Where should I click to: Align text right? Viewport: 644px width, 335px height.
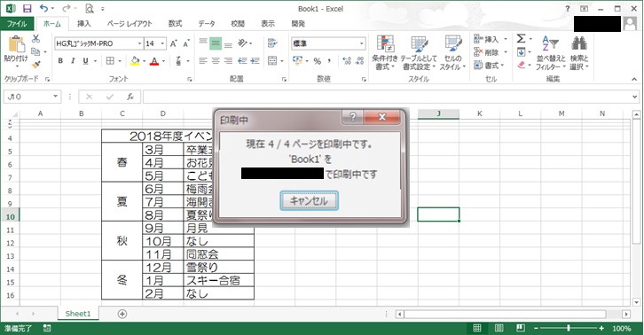(x=228, y=61)
